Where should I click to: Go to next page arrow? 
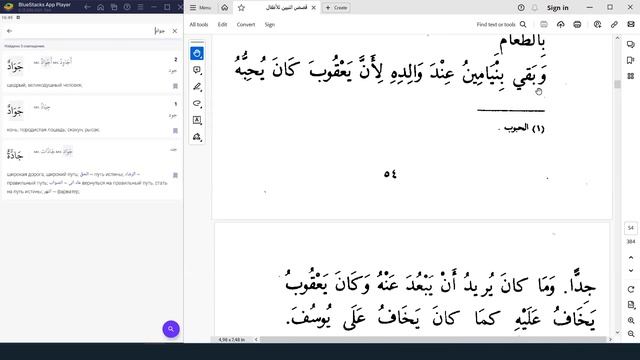631,271
